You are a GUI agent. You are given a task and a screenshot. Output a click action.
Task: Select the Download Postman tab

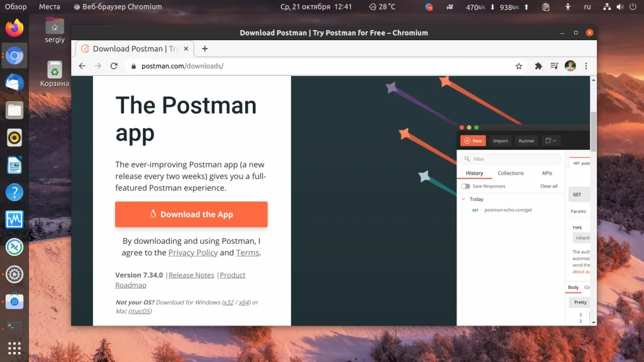coord(135,49)
